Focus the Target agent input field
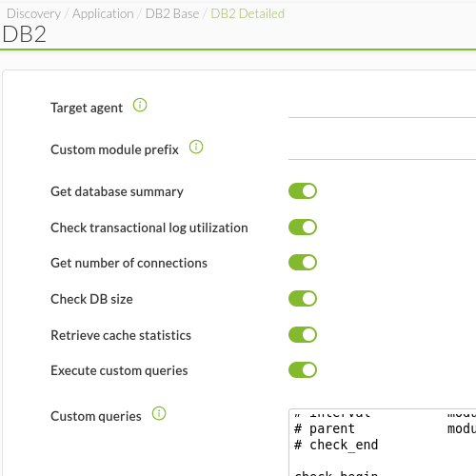The width and height of the screenshot is (476, 476). [x=382, y=108]
